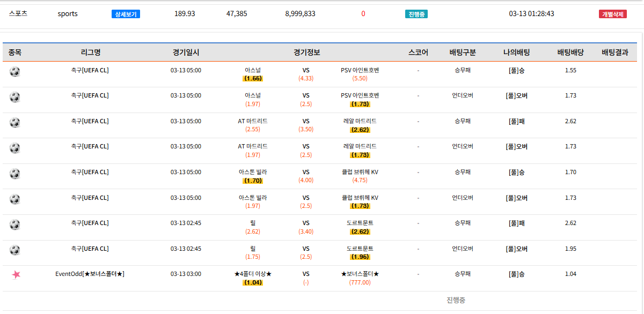Click the 경기일시 column header
Screen dimensions: 644x314
coord(186,53)
